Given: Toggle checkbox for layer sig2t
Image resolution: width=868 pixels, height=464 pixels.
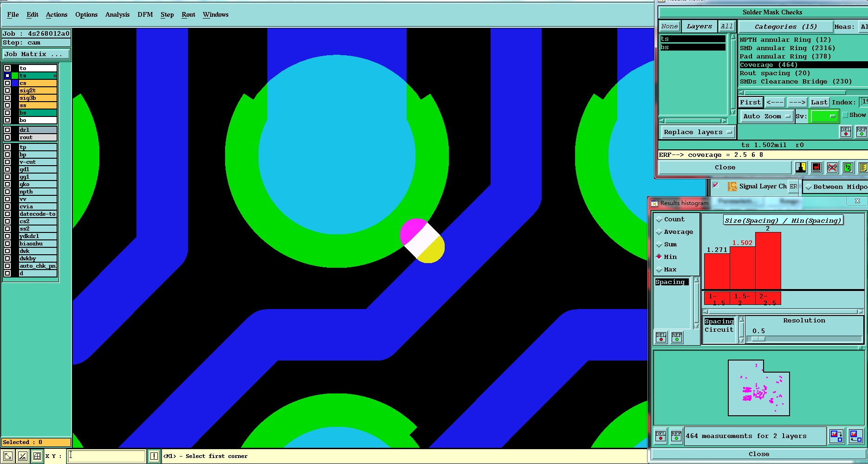Looking at the screenshot, I should tap(7, 90).
